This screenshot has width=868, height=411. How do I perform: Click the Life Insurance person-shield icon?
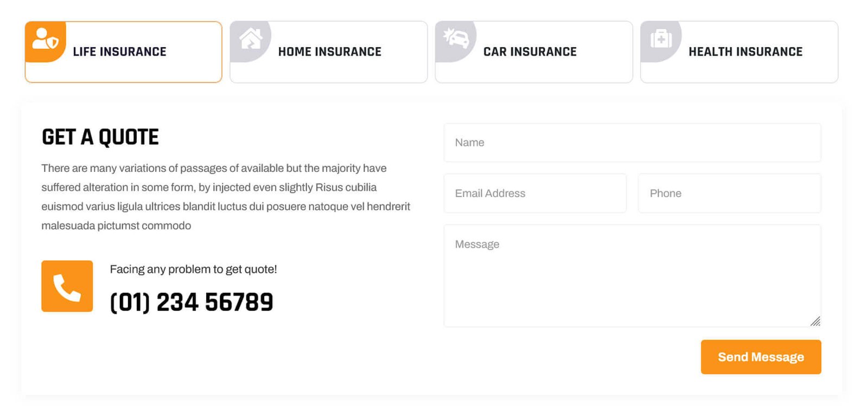tap(45, 40)
